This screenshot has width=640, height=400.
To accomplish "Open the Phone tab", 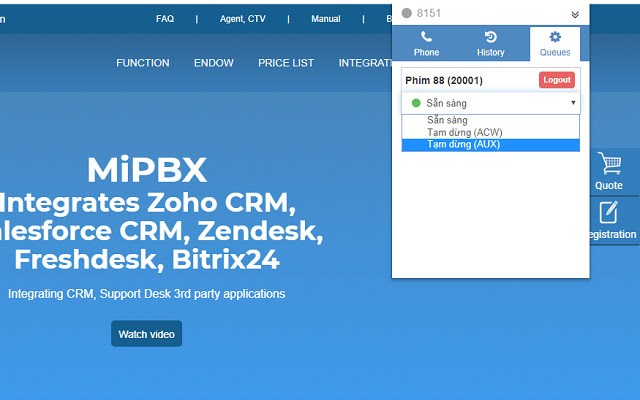I will (426, 44).
